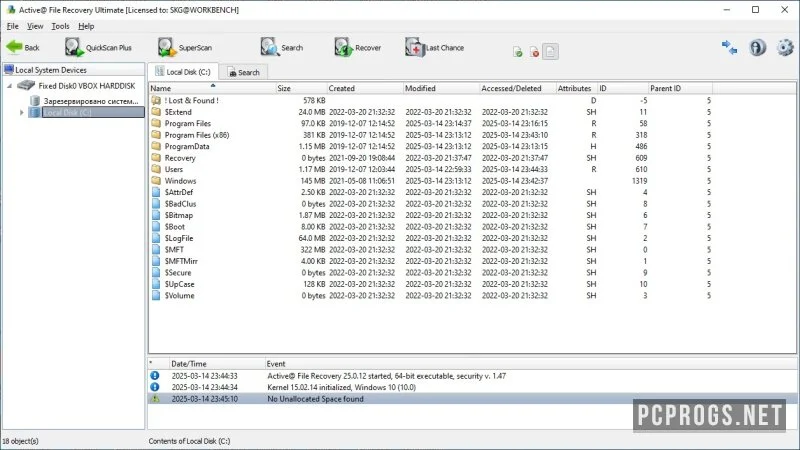Image resolution: width=800 pixels, height=450 pixels.
Task: Click the Local System Devices panel header
Action: coord(73,70)
